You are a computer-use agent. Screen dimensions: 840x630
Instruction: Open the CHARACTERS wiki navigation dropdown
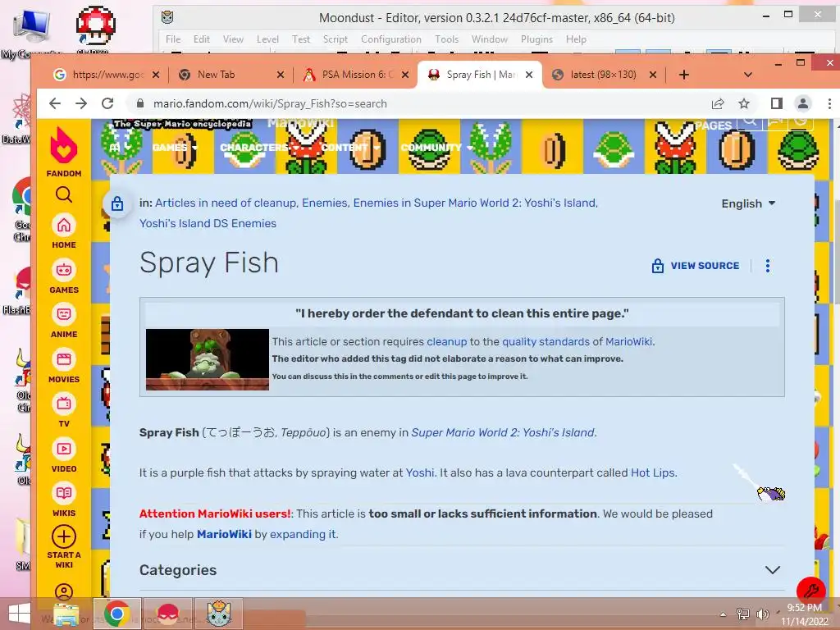point(258,148)
